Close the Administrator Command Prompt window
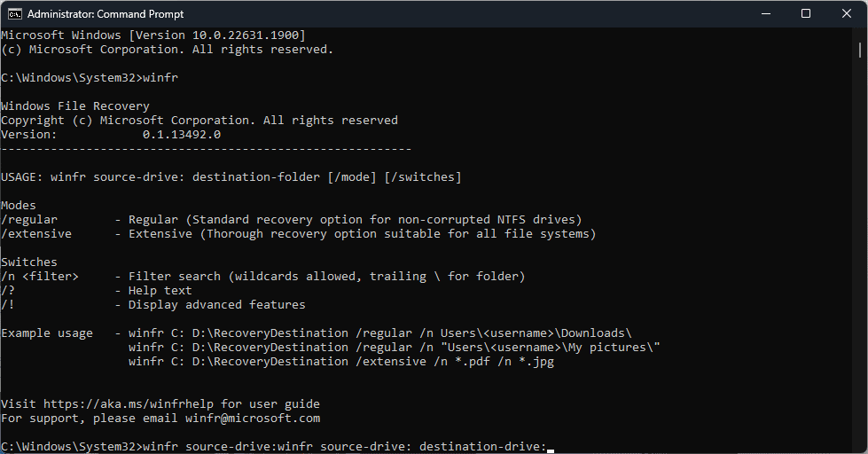This screenshot has width=868, height=454. 847,14
